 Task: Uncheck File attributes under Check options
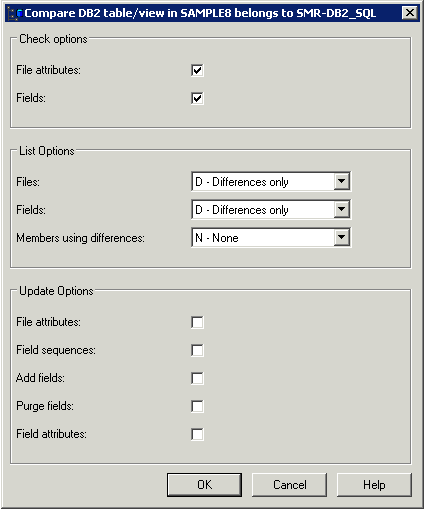[x=197, y=70]
